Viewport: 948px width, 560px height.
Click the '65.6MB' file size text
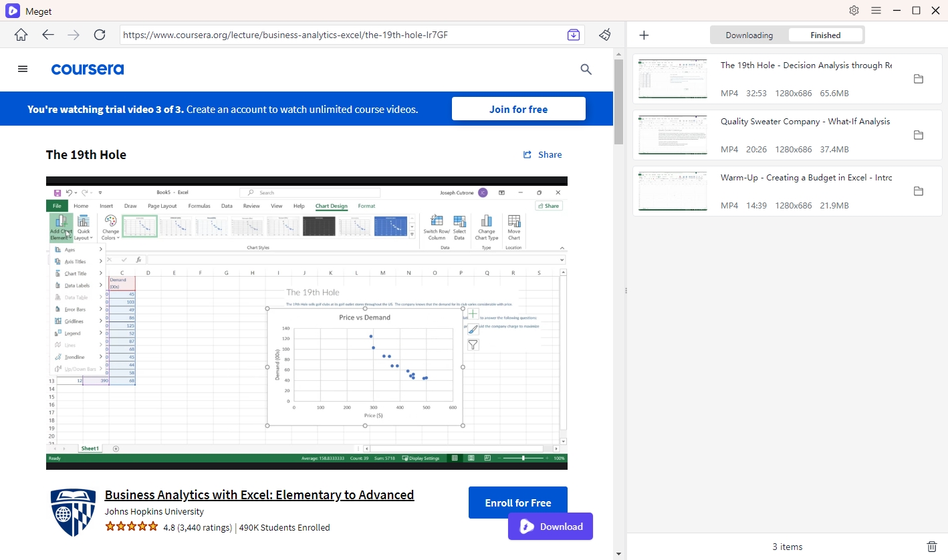[834, 94]
